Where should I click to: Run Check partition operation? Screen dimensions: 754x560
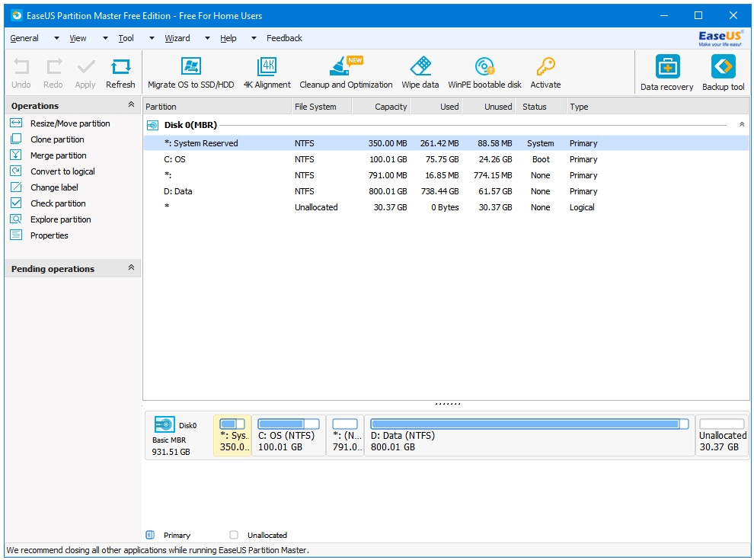coord(58,203)
